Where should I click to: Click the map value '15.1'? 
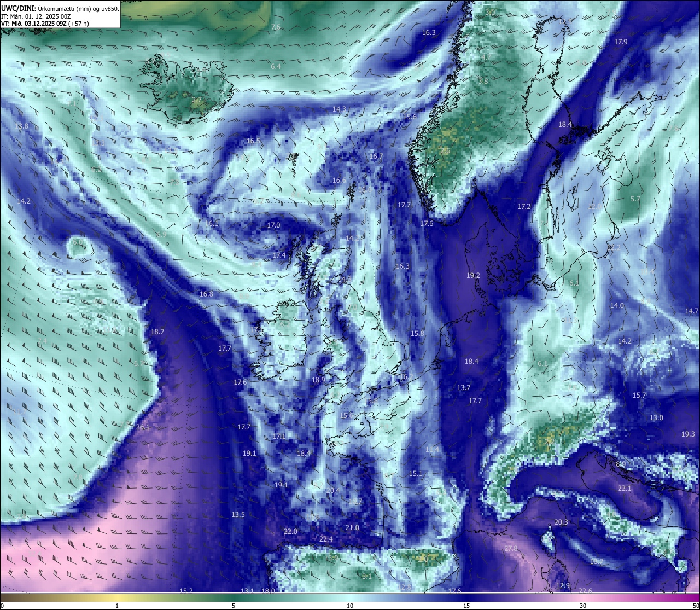pyautogui.click(x=416, y=473)
